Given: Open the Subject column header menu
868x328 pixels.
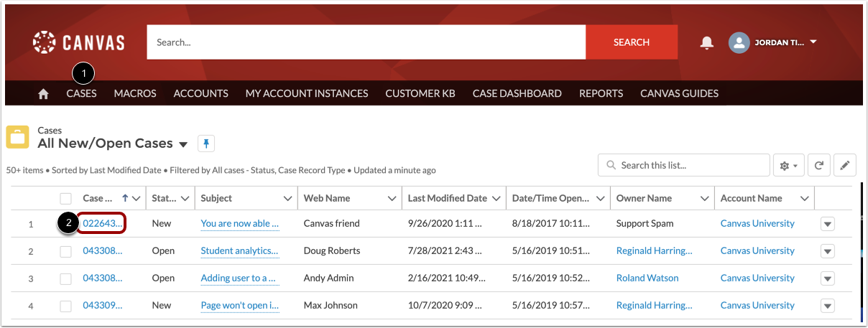Looking at the screenshot, I should (288, 198).
